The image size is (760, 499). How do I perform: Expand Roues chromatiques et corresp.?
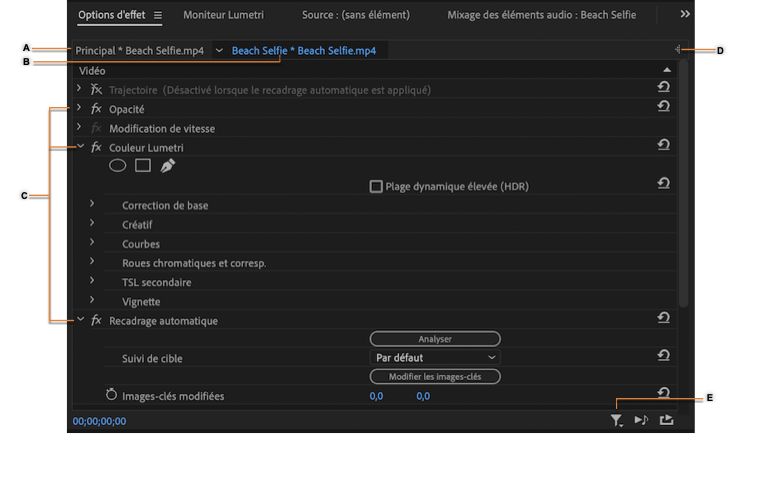pos(92,262)
